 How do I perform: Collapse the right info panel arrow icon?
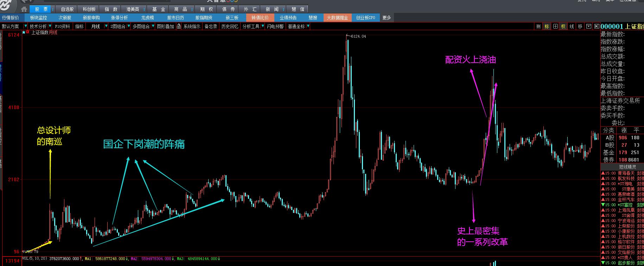pos(597,26)
